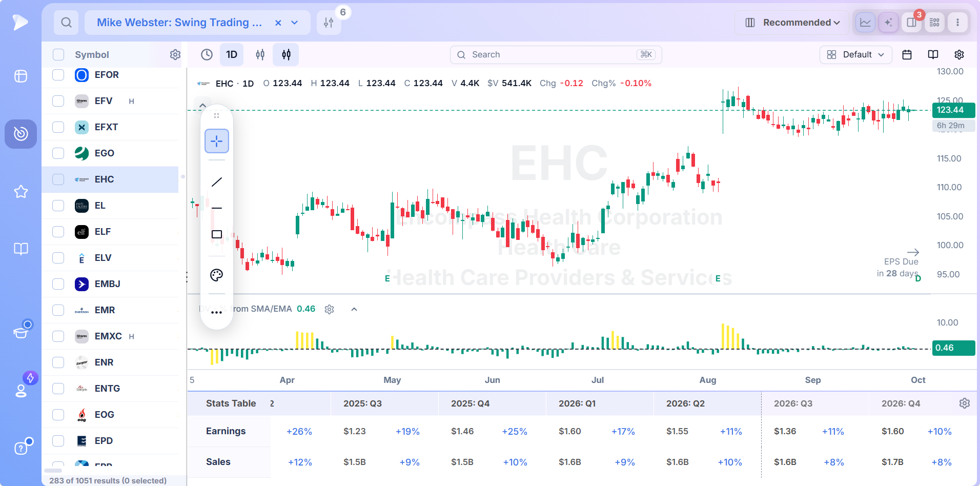
Task: Click the dividend D marker on chart
Action: pyautogui.click(x=918, y=278)
